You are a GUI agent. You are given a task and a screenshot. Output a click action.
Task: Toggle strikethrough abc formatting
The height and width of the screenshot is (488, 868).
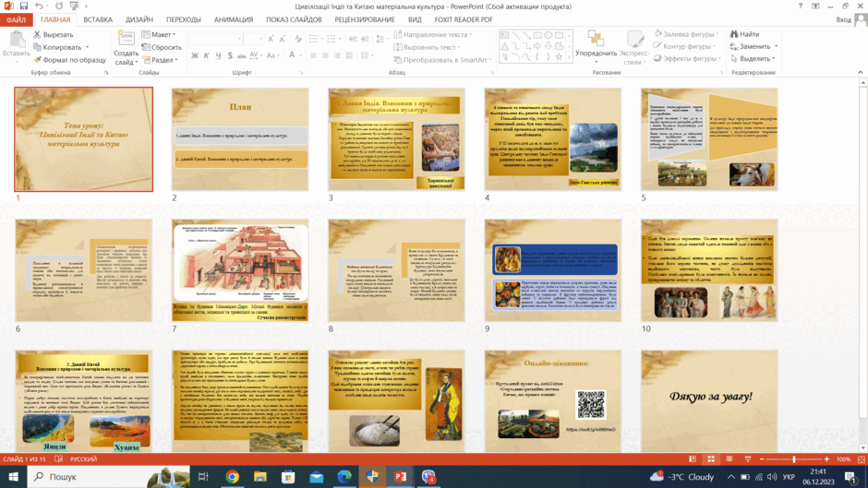click(x=241, y=55)
